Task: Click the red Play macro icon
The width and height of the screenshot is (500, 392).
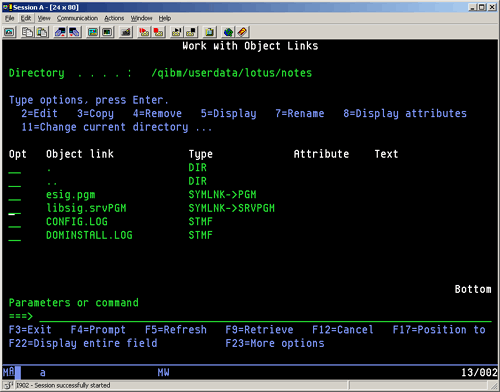Action: (144, 32)
